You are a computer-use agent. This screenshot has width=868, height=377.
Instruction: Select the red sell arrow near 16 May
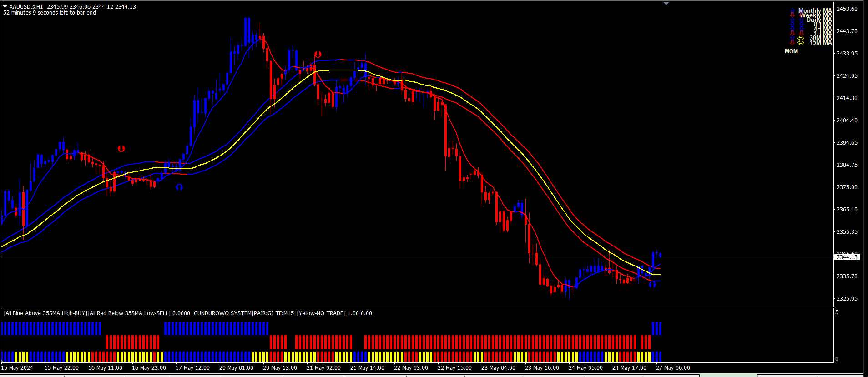[121, 148]
